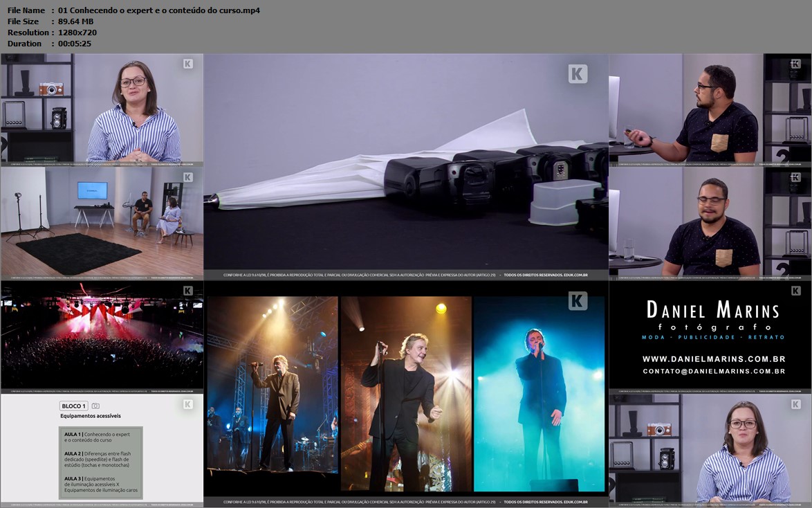The width and height of the screenshot is (812, 508).
Task: Click the K watermark on the studio wide-shot thumbnail
Action: pos(188,177)
